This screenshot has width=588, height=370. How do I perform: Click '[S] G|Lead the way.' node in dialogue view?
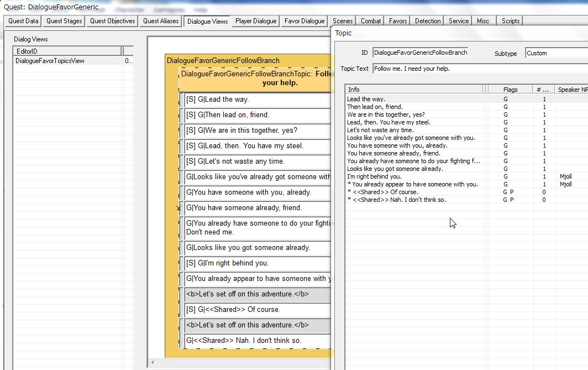point(258,100)
